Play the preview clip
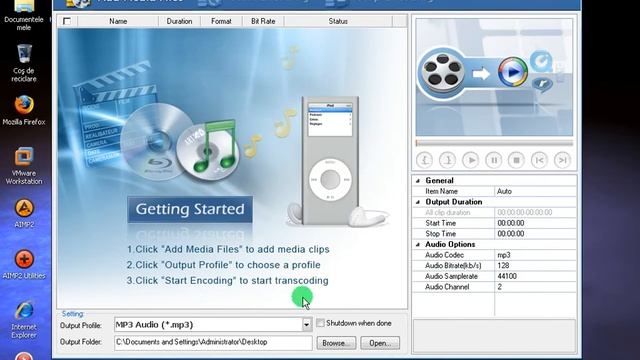 point(471,160)
